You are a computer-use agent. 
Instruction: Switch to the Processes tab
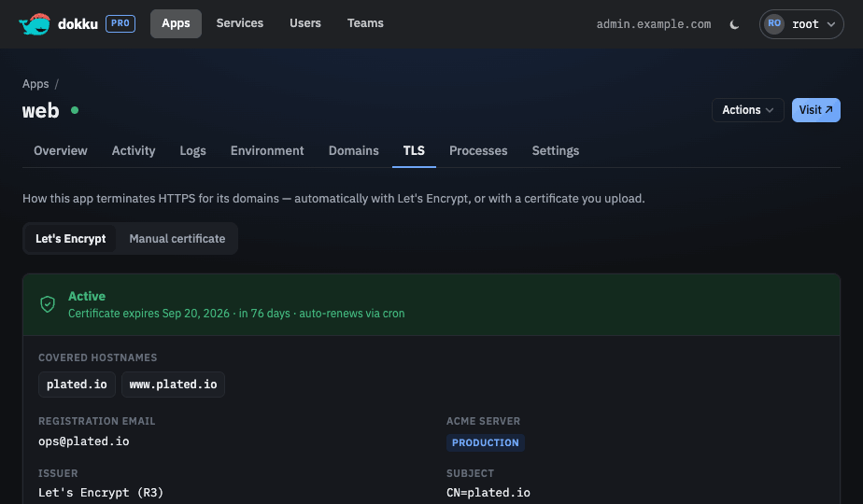pyautogui.click(x=478, y=151)
